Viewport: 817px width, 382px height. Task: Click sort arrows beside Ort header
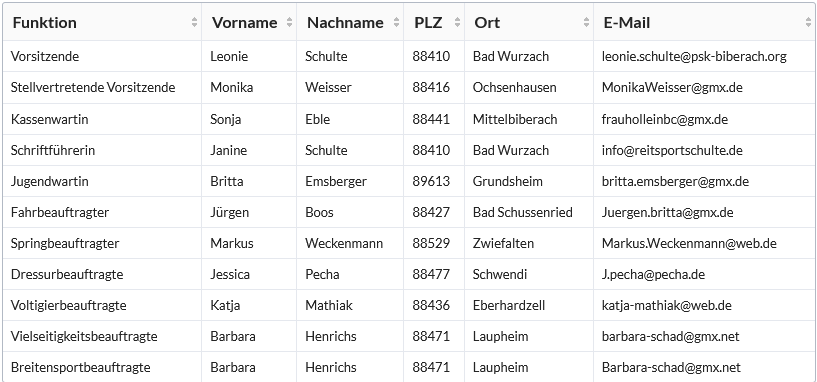[587, 22]
